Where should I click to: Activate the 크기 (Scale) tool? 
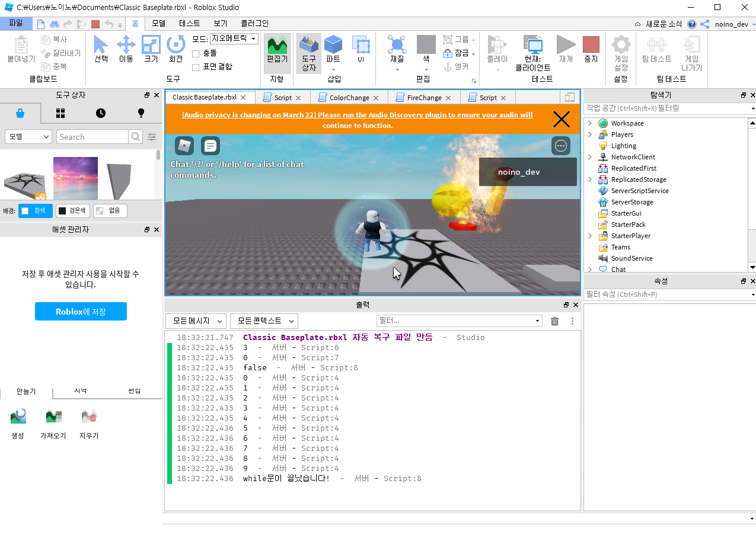tap(151, 49)
